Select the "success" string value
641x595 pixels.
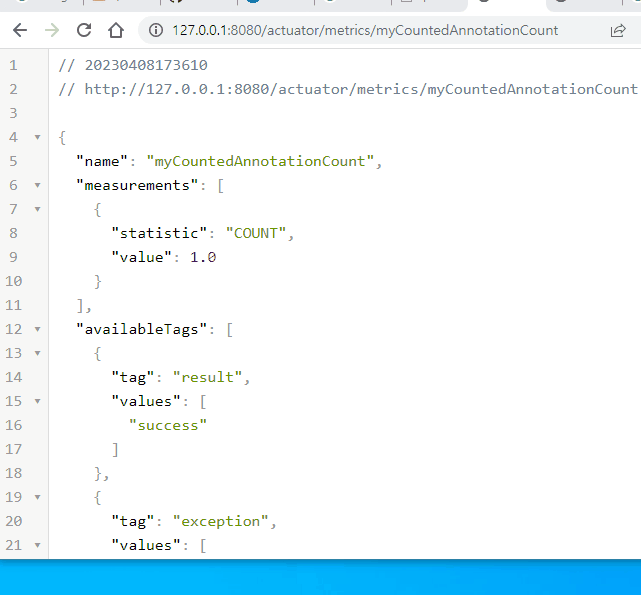168,425
